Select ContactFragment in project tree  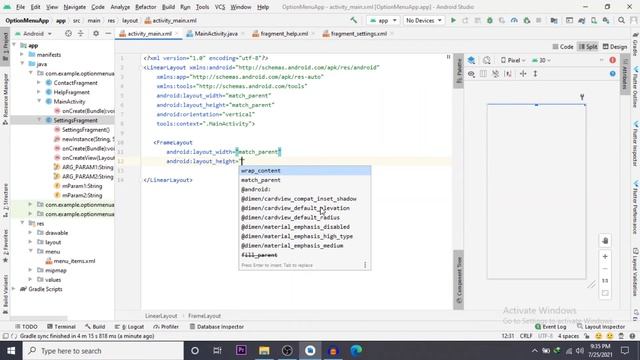pos(76,83)
